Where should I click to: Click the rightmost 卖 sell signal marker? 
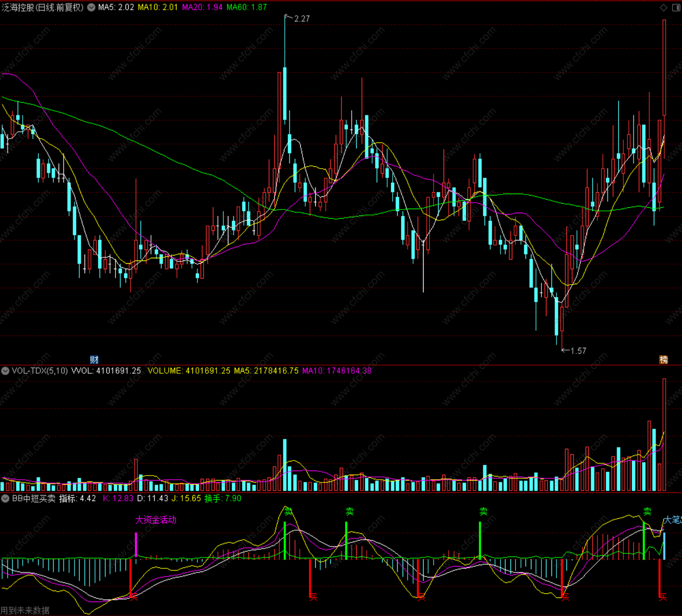[647, 511]
